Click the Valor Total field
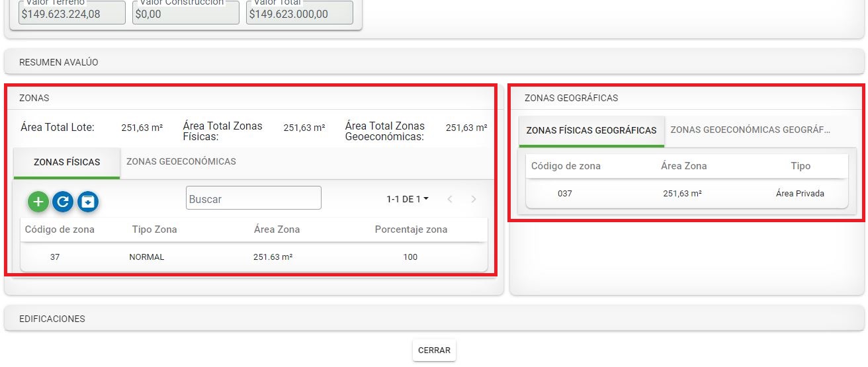 (x=300, y=13)
